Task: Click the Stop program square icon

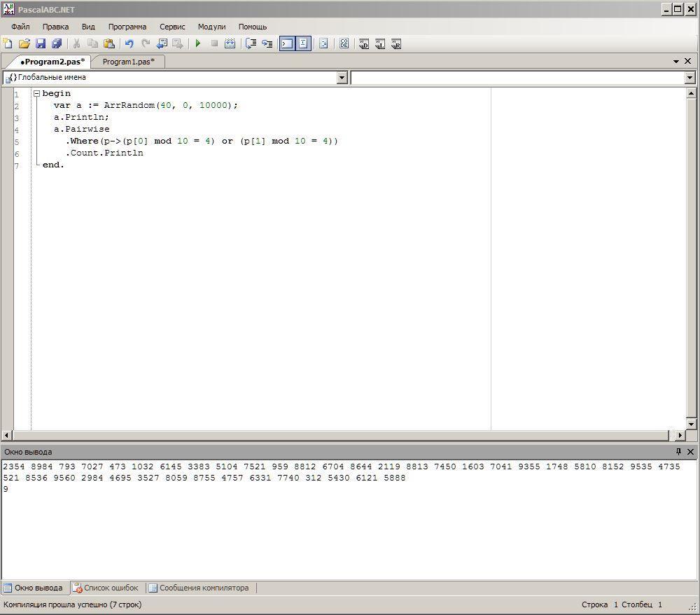Action: pos(214,43)
